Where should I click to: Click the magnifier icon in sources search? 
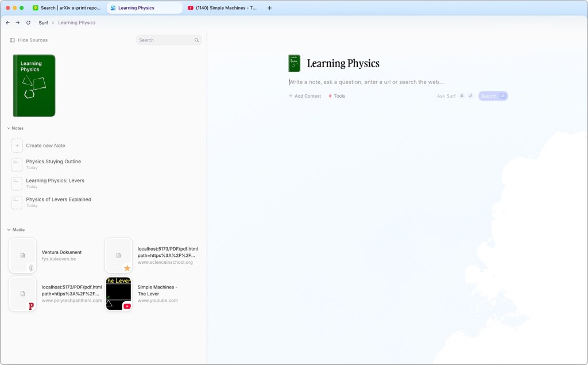click(196, 40)
